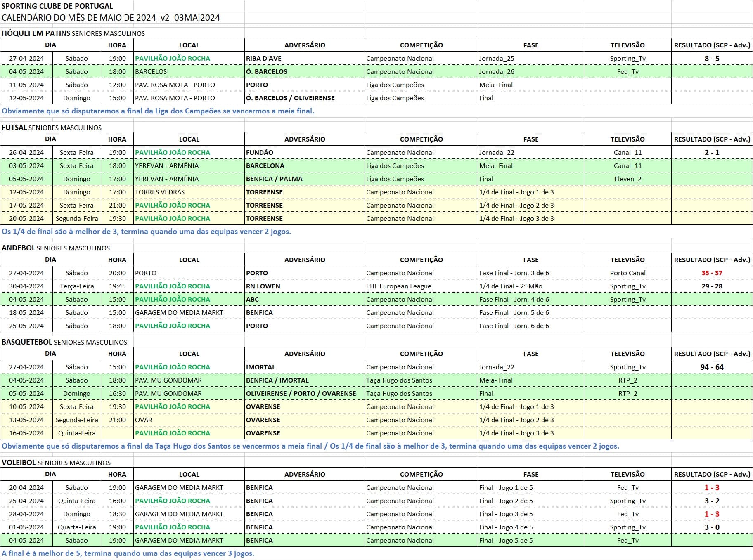Viewport: 753px width, 560px height.
Task: Click the 'Fed_Tv' cell for Ó. BARCELOS match
Action: (627, 71)
